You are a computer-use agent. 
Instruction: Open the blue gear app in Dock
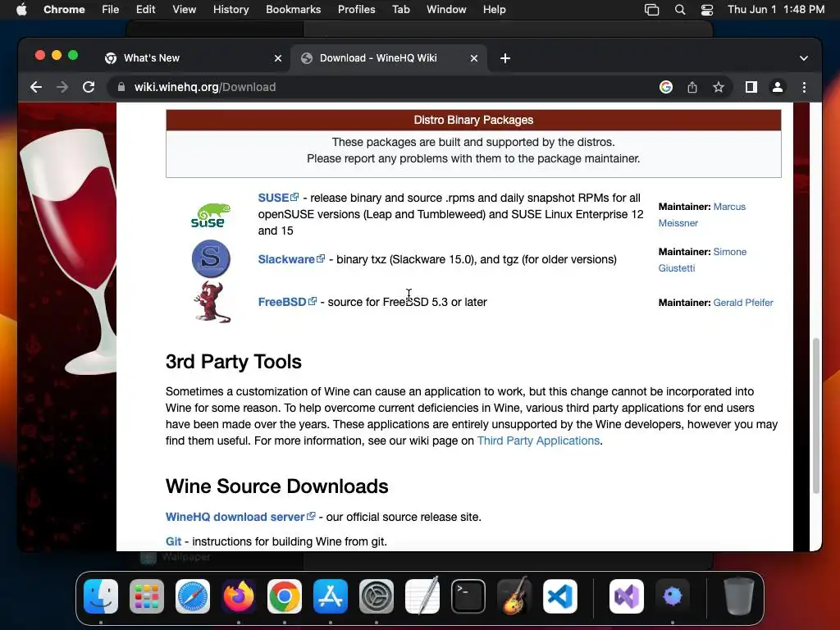[x=673, y=596]
